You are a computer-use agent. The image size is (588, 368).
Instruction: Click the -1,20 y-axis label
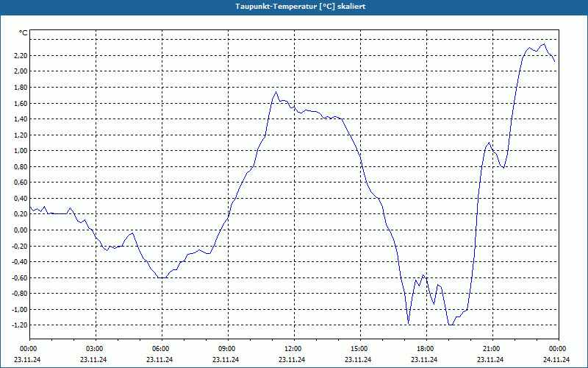[x=21, y=325]
